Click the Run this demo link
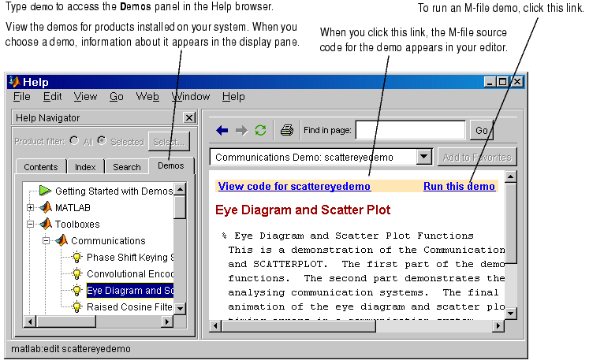 click(x=459, y=186)
